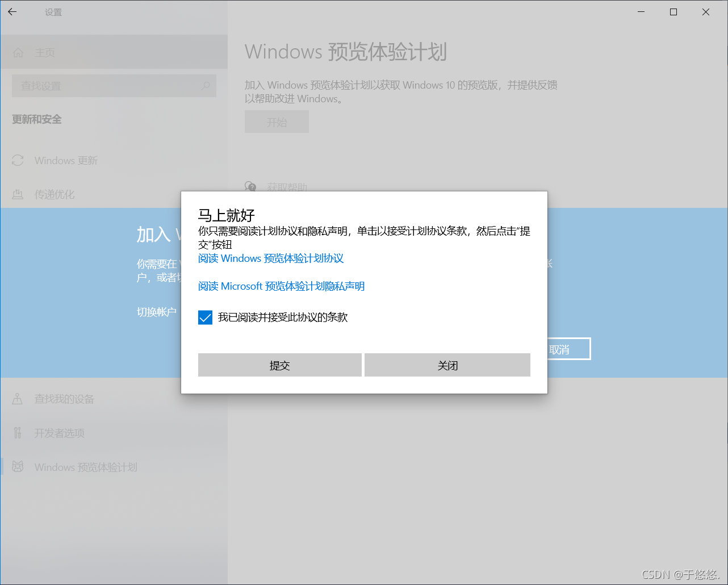Viewport: 728px width, 585px height.
Task: Click the 查找我的设备 person icon
Action: click(18, 399)
